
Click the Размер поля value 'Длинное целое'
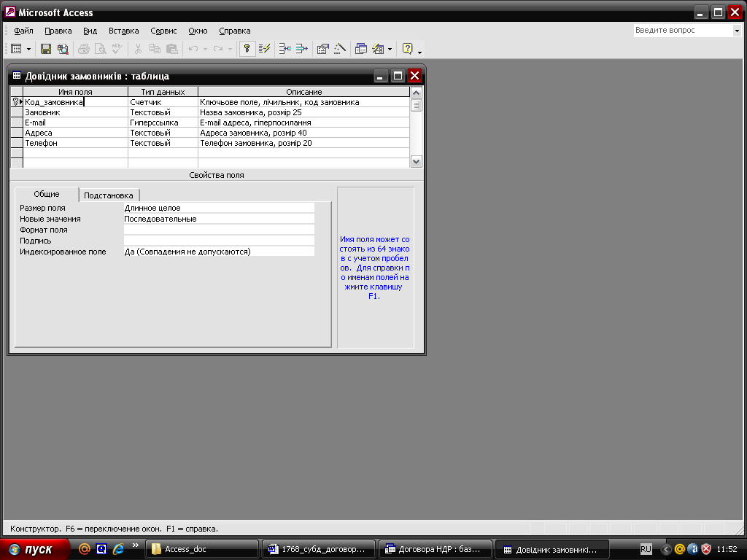(219, 208)
